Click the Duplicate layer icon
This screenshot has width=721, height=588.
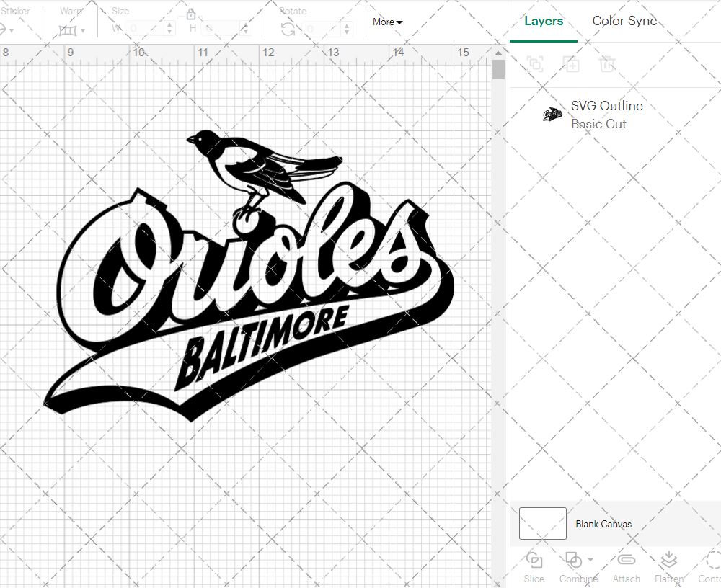(x=571, y=64)
